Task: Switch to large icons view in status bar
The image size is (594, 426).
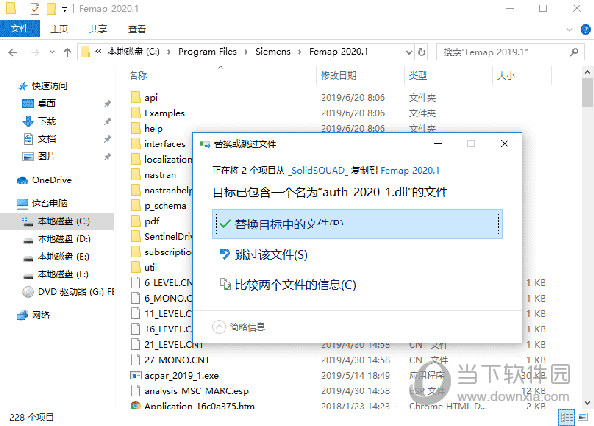Action: [583, 418]
